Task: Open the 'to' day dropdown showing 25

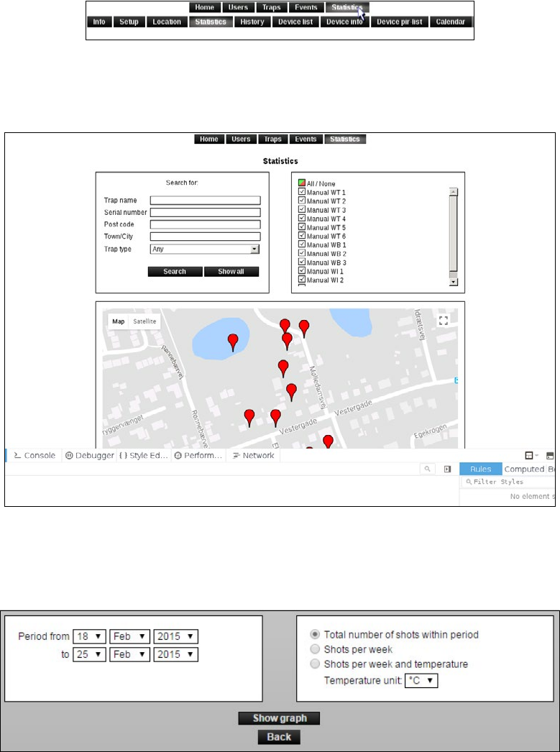Action: click(x=89, y=655)
